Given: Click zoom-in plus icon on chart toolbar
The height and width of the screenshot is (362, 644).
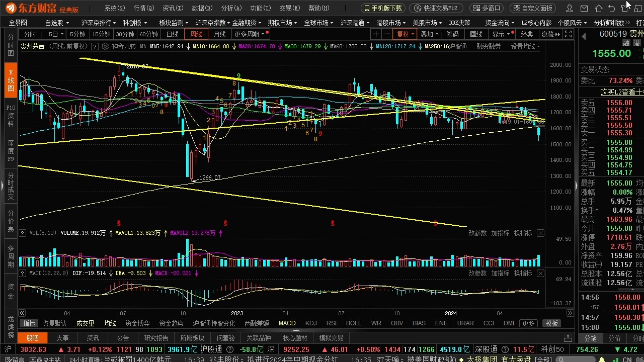Looking at the screenshot, I should pyautogui.click(x=376, y=34).
